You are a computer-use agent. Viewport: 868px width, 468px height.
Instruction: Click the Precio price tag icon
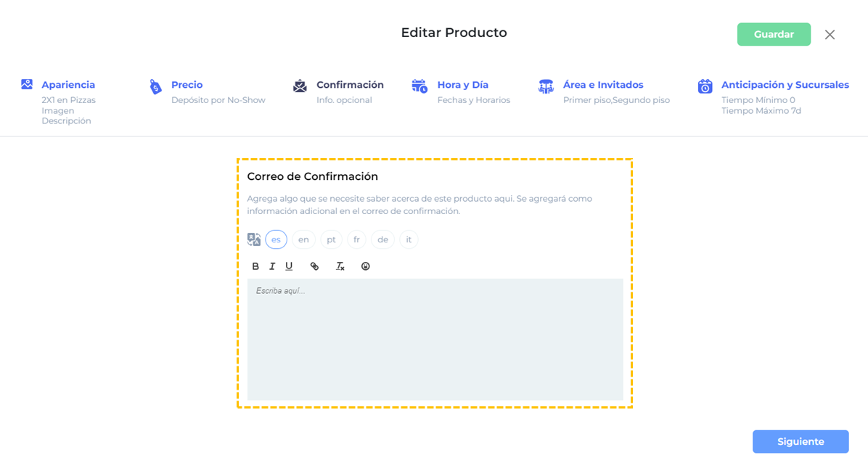coord(155,87)
